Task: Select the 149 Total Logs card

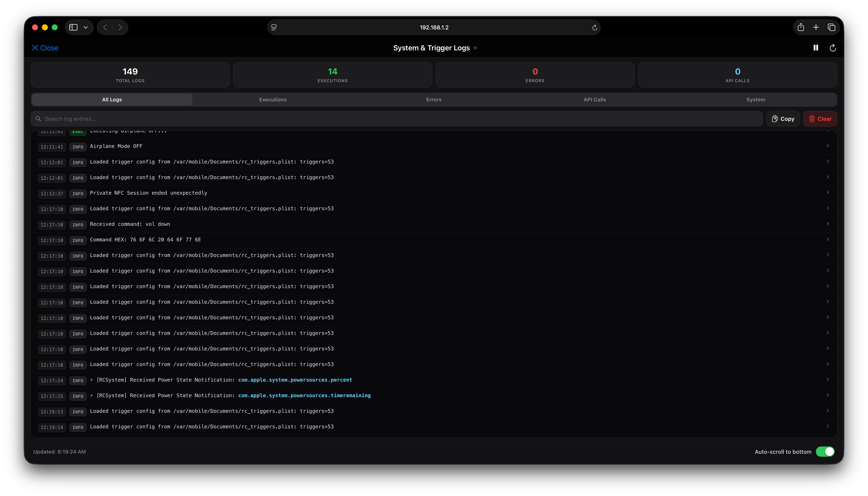Action: click(x=130, y=75)
